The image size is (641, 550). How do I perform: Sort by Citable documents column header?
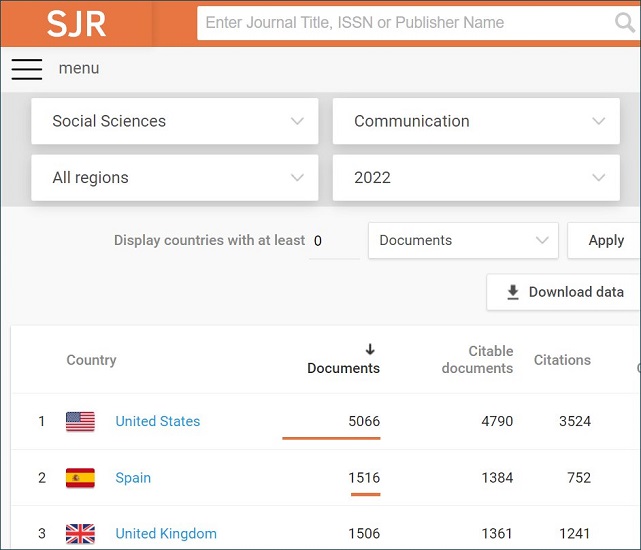pyautogui.click(x=477, y=359)
